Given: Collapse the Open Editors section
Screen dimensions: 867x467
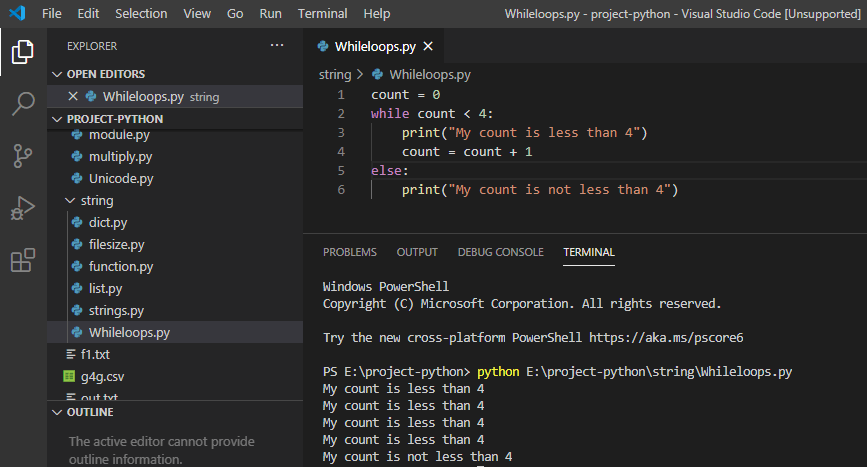Looking at the screenshot, I should click(x=57, y=74).
